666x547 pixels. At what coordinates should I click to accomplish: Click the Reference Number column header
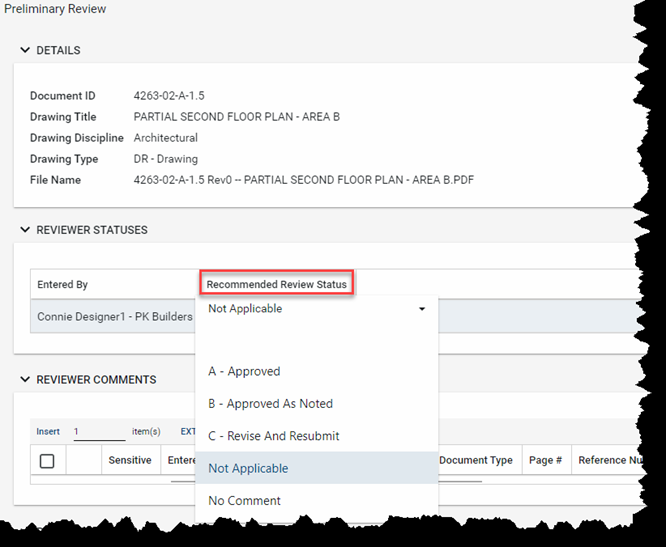[x=609, y=461]
